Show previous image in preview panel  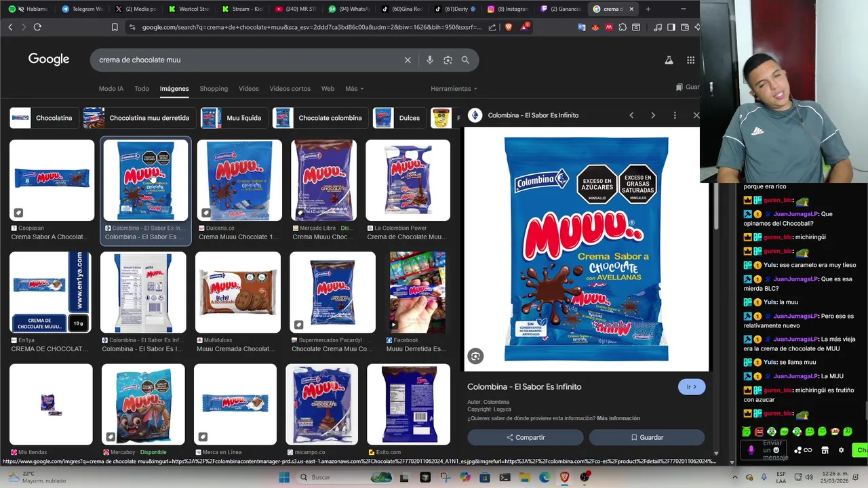click(x=631, y=115)
